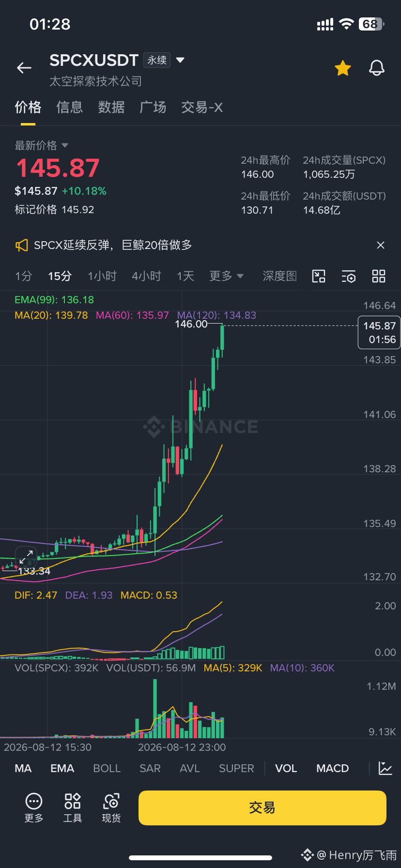Tap the status bar Wi-Fi icon
Viewport: 401px width, 868px height.
(x=346, y=24)
